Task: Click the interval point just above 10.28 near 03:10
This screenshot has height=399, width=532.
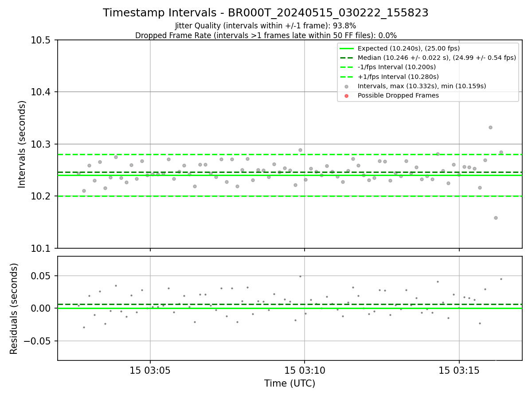Action: (x=300, y=150)
